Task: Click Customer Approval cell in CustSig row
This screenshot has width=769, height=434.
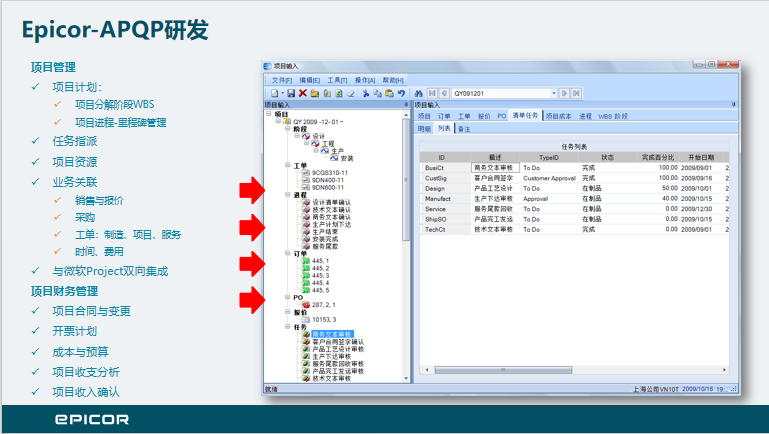Action: tap(549, 178)
